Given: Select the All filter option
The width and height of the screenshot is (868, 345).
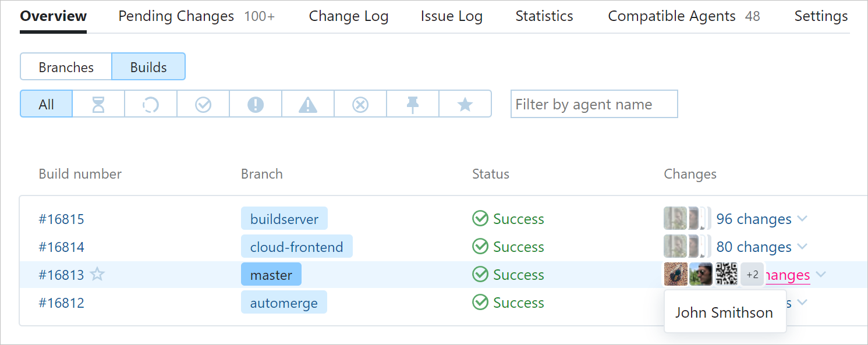Looking at the screenshot, I should (46, 104).
